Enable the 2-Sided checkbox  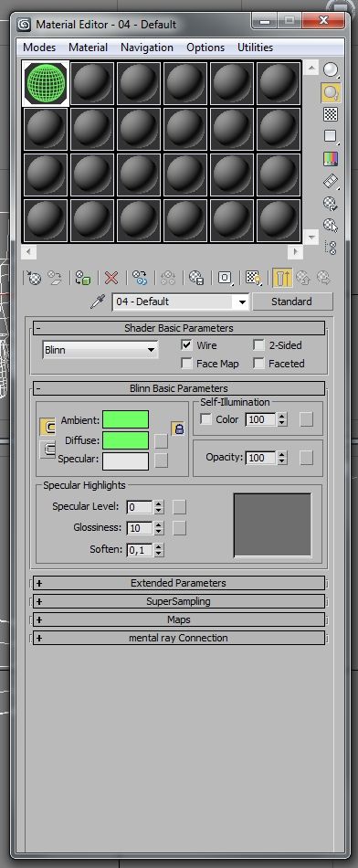point(259,344)
